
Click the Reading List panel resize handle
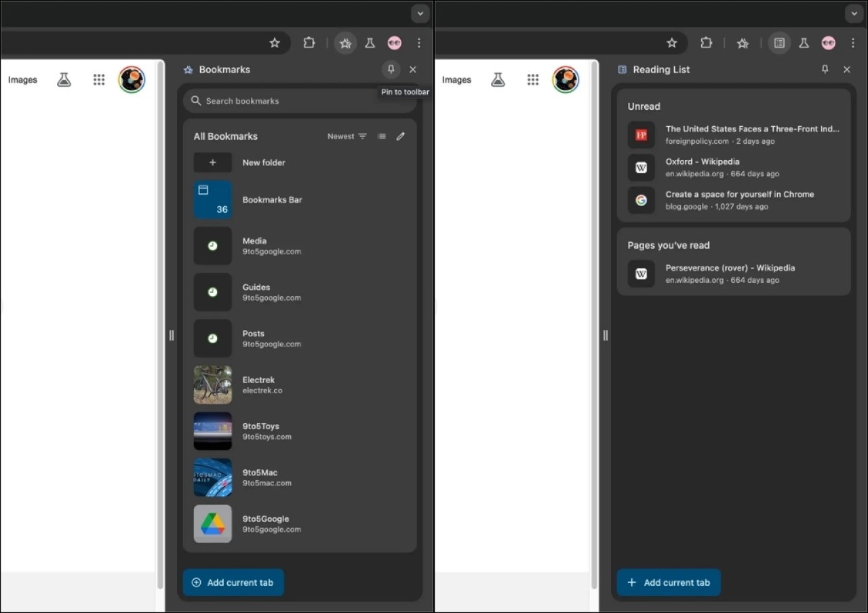point(606,335)
